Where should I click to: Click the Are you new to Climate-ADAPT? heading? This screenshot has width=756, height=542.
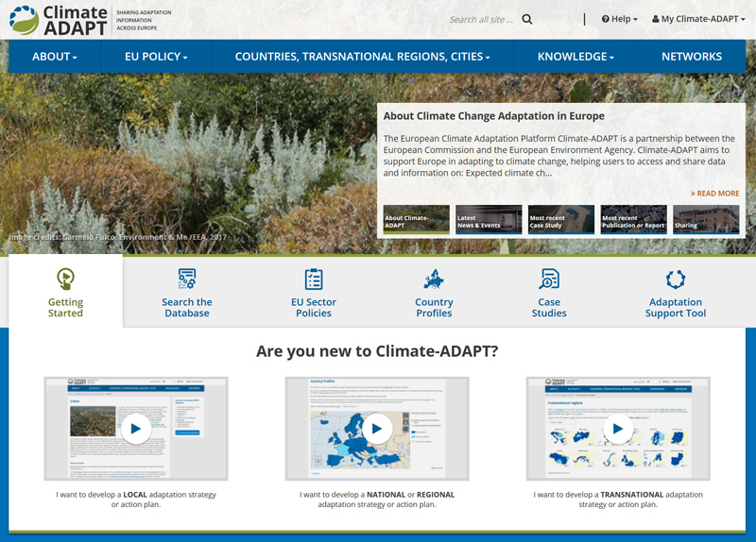[377, 351]
